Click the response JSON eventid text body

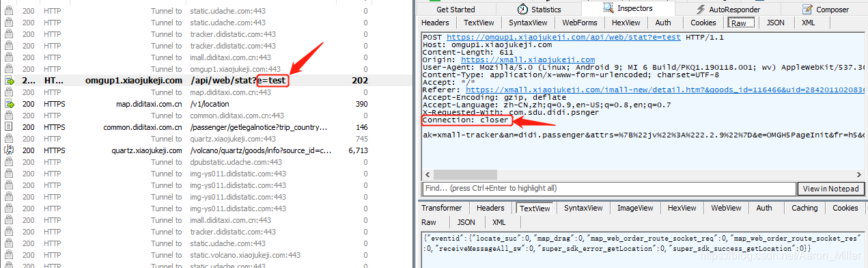(x=642, y=243)
